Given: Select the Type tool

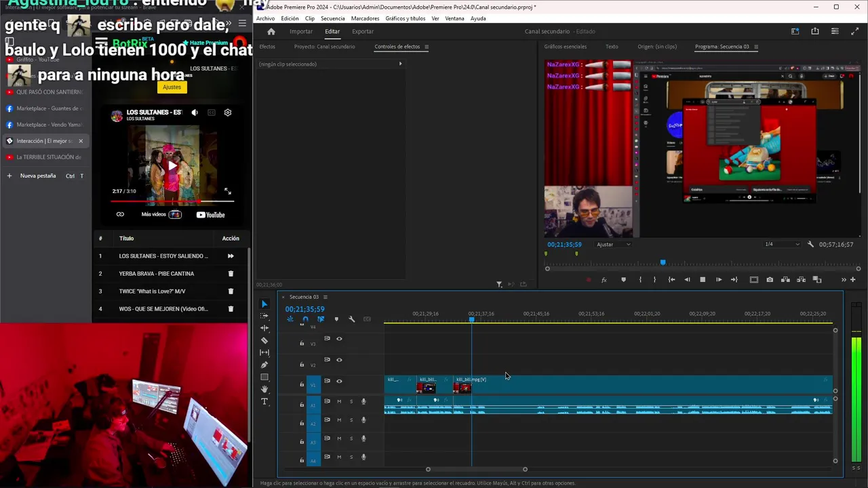Looking at the screenshot, I should tap(264, 401).
